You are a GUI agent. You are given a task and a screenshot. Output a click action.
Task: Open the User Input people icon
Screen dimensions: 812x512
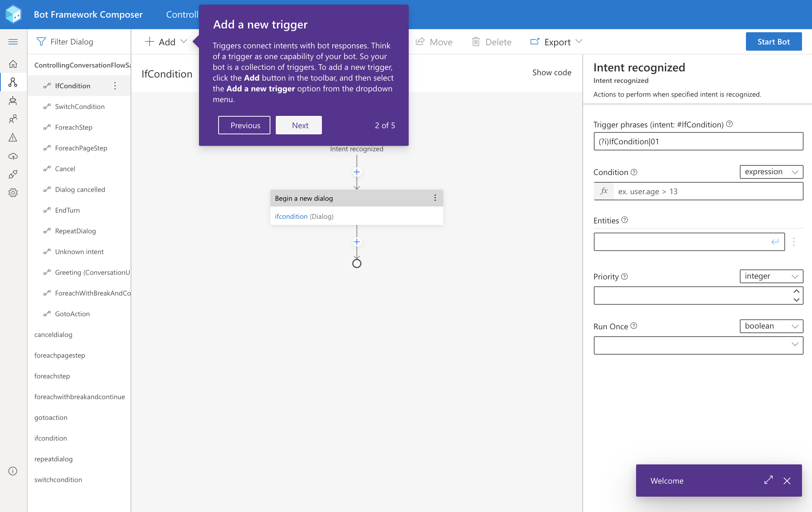tap(13, 119)
